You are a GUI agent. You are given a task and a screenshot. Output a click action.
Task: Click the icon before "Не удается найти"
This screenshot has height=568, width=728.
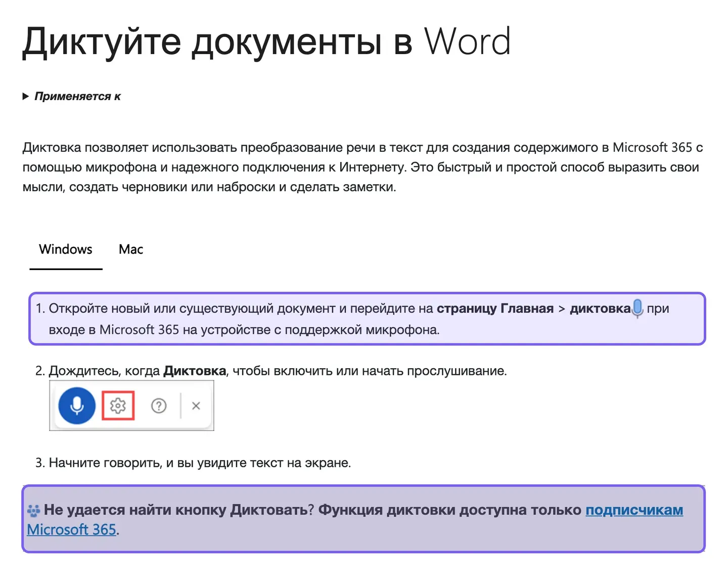tap(34, 511)
